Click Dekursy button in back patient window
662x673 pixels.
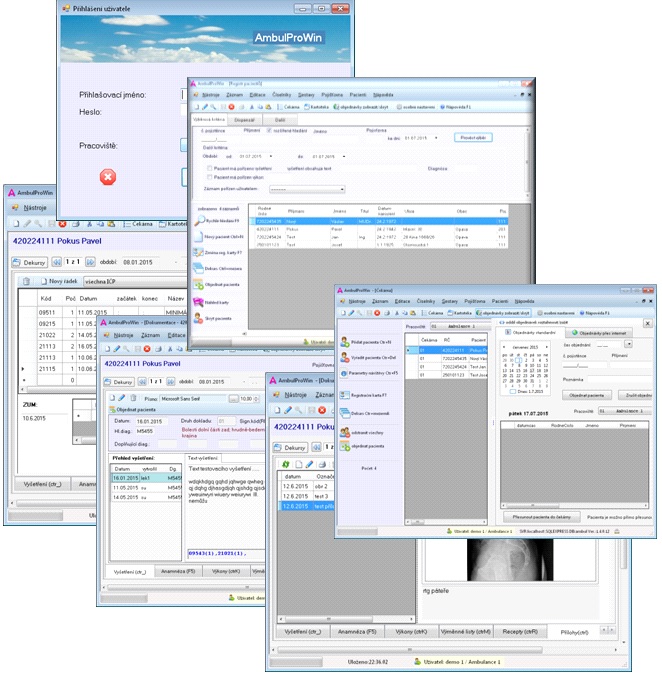[x=29, y=262]
